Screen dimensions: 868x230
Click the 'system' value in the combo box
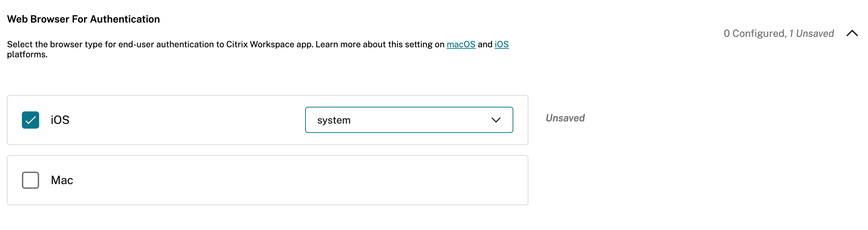click(x=334, y=120)
